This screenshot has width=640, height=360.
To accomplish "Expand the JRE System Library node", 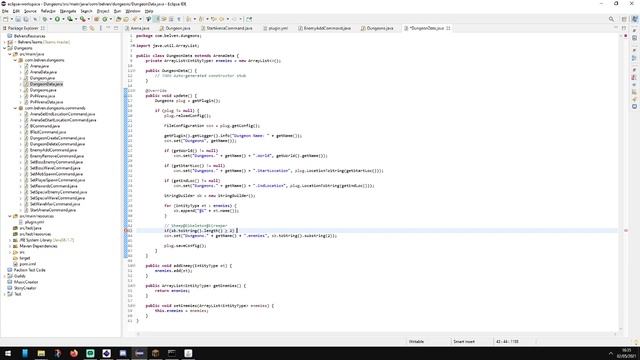I will [x=10, y=240].
